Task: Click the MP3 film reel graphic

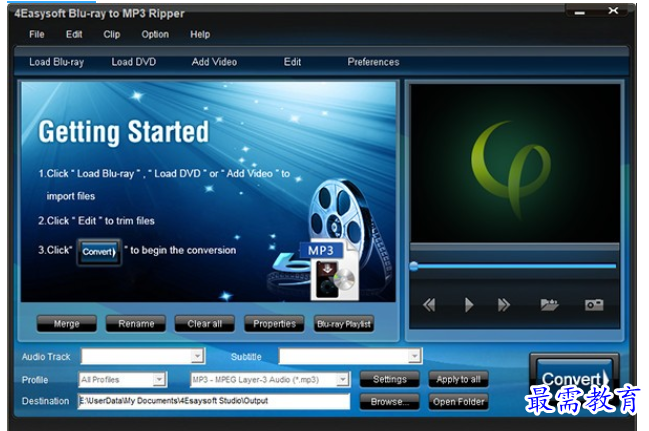Action: coord(331,240)
